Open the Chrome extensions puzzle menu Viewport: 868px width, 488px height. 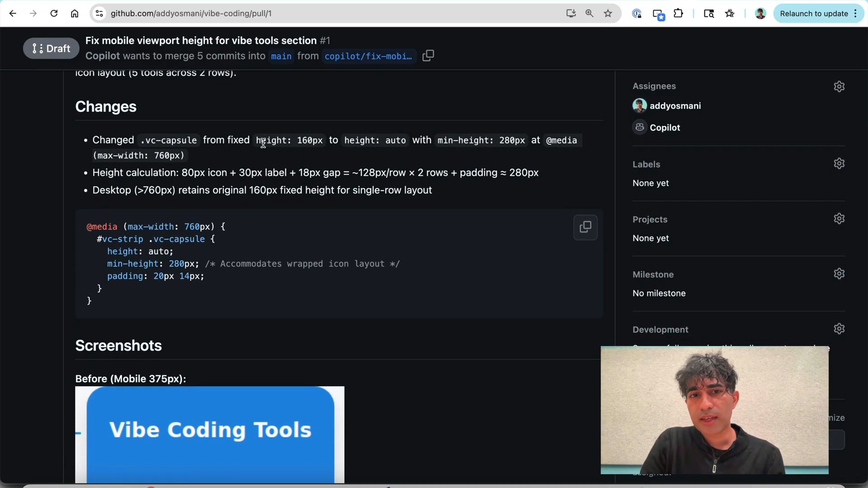[678, 14]
